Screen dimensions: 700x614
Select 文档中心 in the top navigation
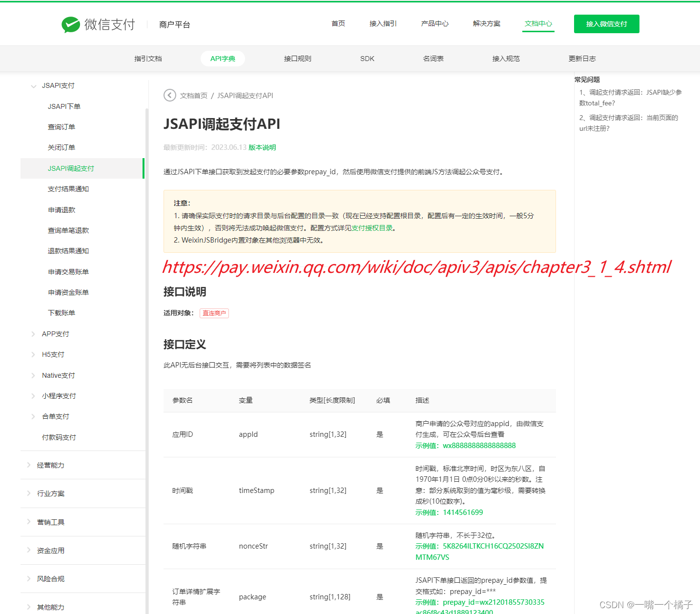point(538,23)
